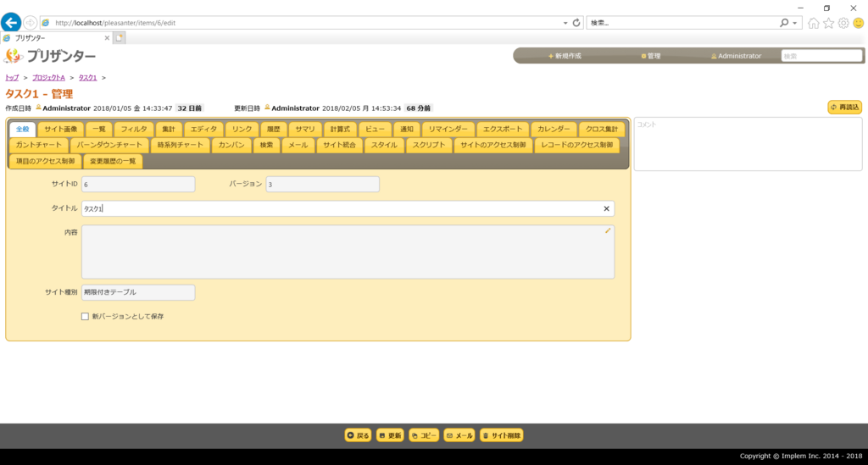This screenshot has width=868, height=465.
Task: Switch to the サイト統合 tab
Action: pos(340,145)
